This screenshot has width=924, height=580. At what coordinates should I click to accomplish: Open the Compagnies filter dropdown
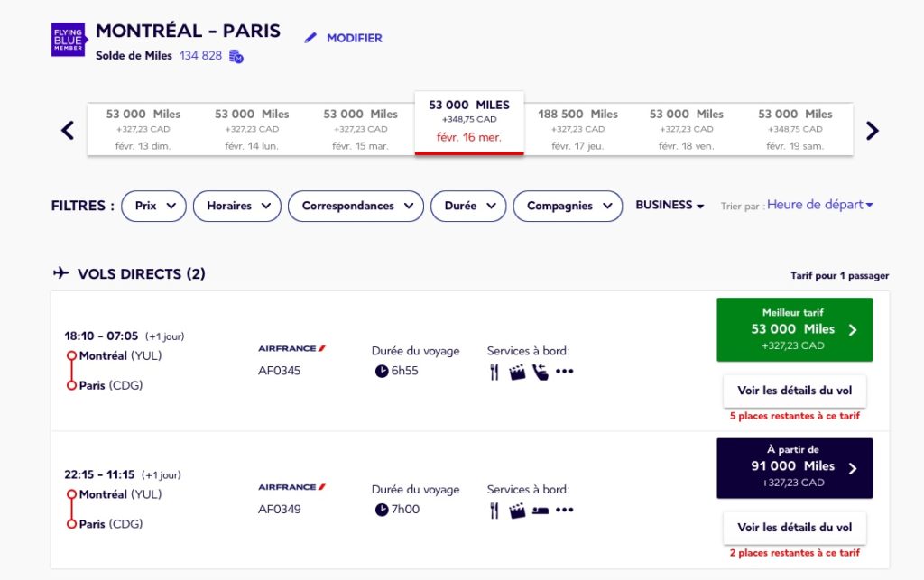(x=567, y=206)
